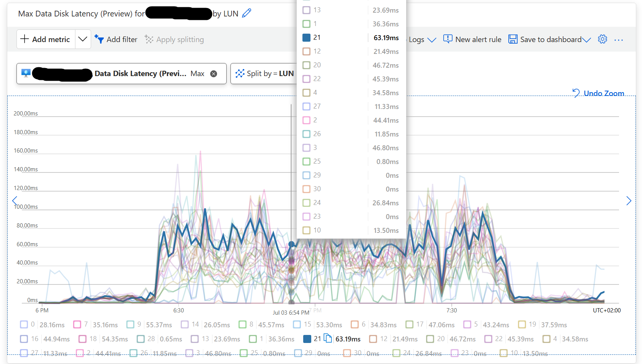642x364 pixels.
Task: Remove the metric using the X on its pill
Action: point(213,73)
